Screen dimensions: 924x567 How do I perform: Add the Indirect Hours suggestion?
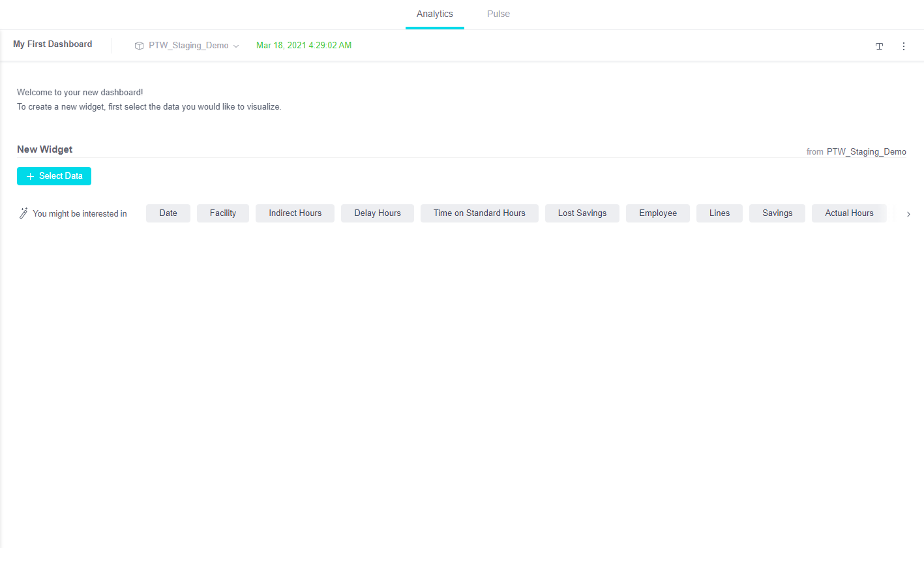pyautogui.click(x=295, y=213)
